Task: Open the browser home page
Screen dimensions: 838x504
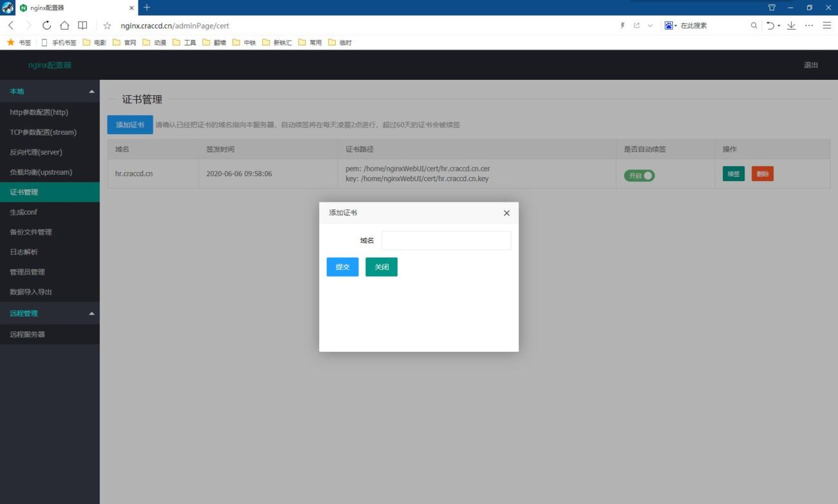Action: pyautogui.click(x=64, y=26)
